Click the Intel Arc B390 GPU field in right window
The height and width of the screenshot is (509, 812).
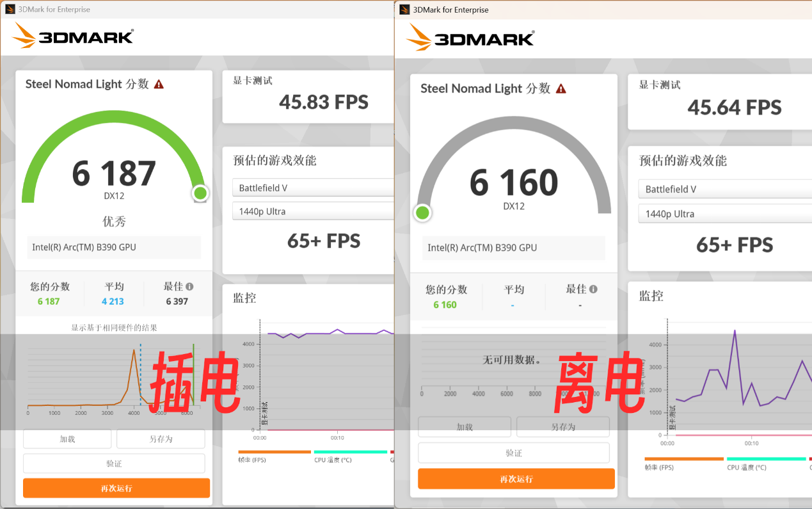click(x=514, y=248)
